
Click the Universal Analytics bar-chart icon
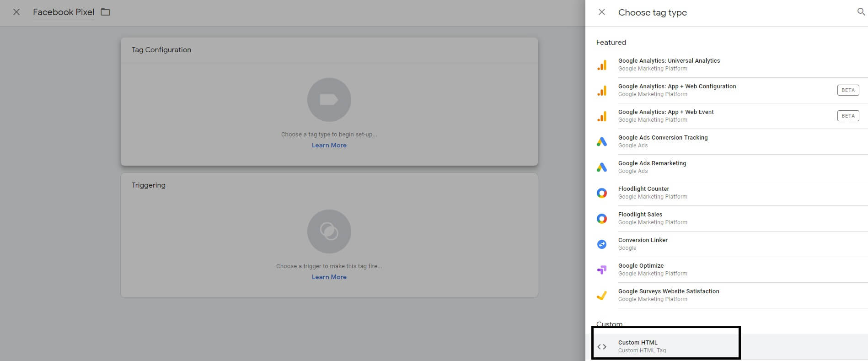coord(602,65)
